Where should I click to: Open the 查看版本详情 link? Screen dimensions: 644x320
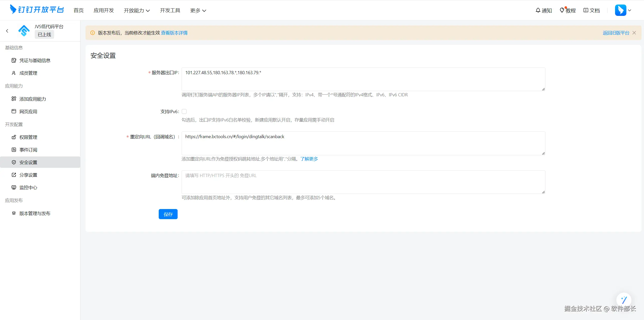click(x=174, y=33)
